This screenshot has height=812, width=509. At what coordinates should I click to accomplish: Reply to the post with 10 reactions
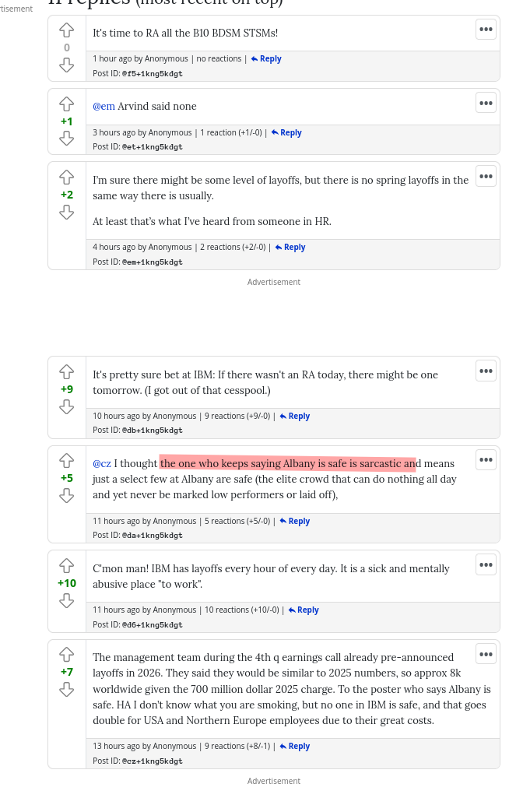[304, 610]
